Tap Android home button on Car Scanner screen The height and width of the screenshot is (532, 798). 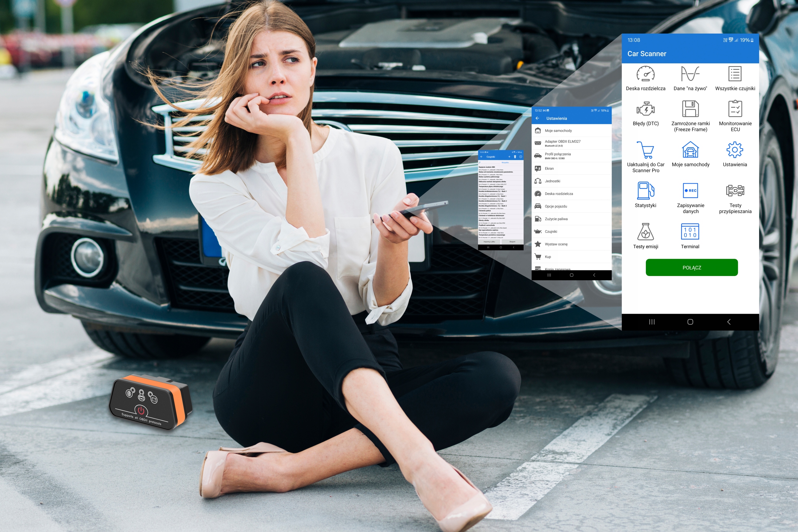pyautogui.click(x=690, y=322)
